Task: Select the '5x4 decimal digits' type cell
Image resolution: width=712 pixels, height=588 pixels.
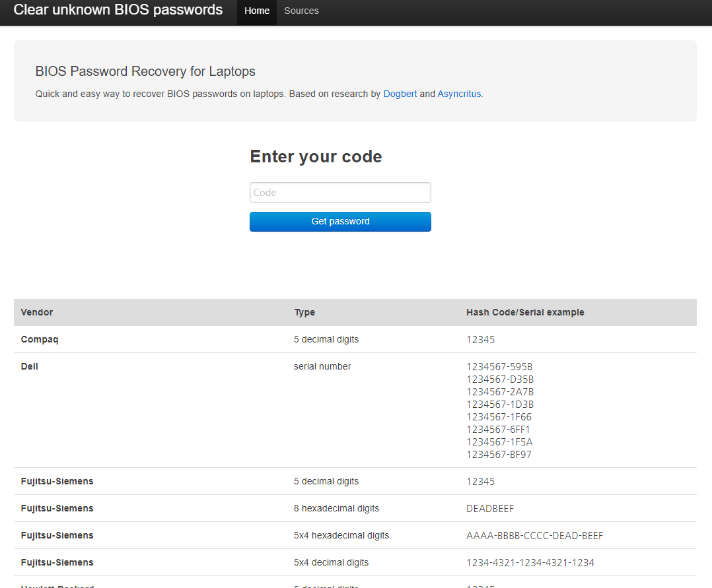Action: (x=331, y=562)
